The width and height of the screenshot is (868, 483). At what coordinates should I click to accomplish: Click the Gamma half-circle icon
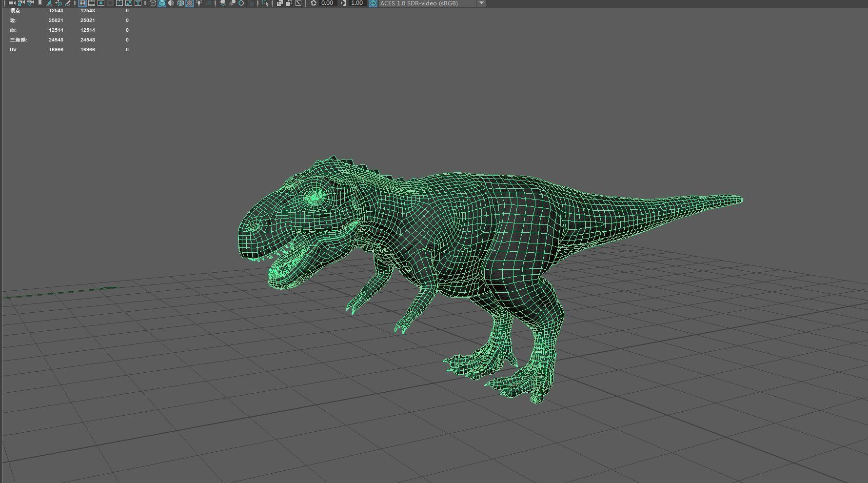coord(343,3)
